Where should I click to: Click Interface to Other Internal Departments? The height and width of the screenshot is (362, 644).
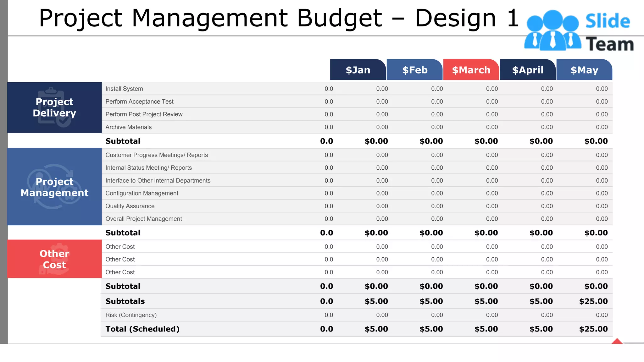tap(158, 181)
